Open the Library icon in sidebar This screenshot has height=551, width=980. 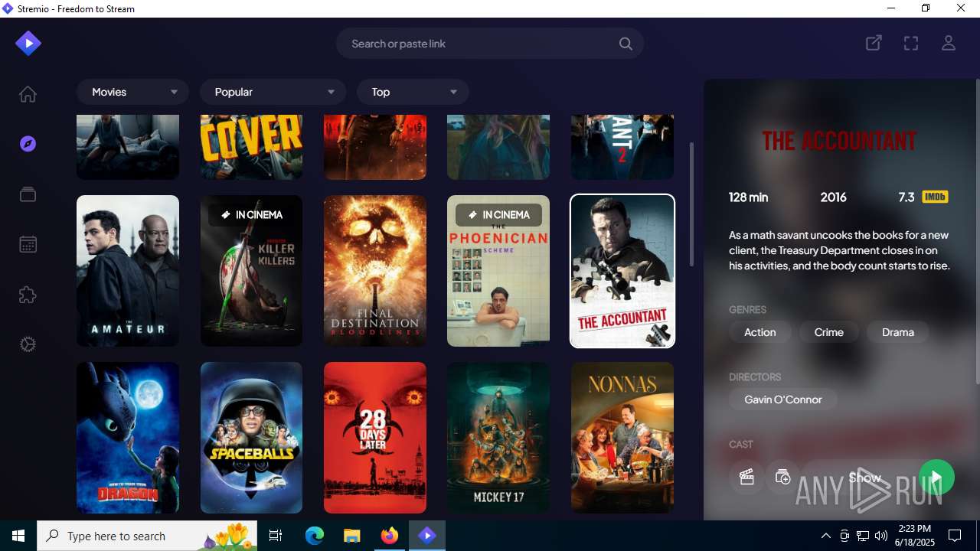pyautogui.click(x=28, y=194)
